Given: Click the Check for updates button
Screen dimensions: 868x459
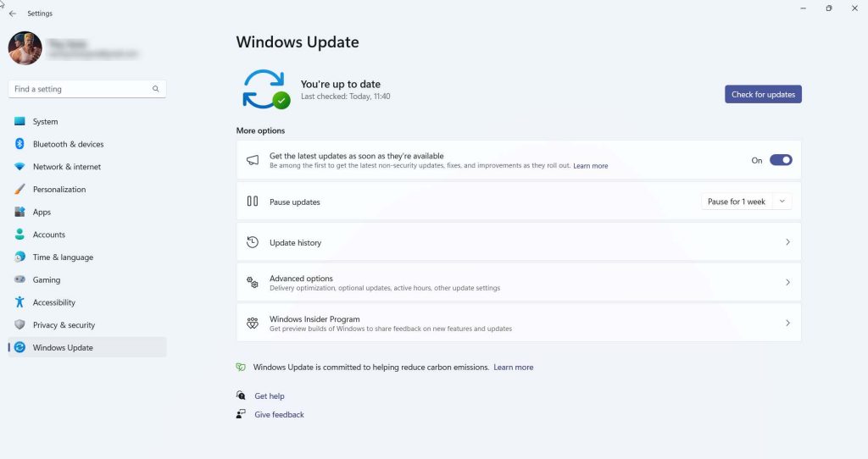Looking at the screenshot, I should (x=763, y=94).
